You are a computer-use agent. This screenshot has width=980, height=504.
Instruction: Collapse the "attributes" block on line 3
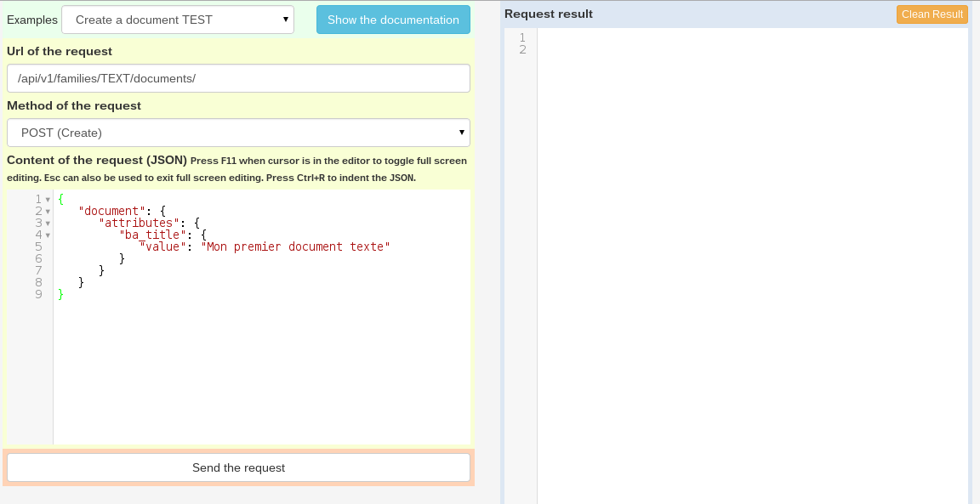click(48, 224)
